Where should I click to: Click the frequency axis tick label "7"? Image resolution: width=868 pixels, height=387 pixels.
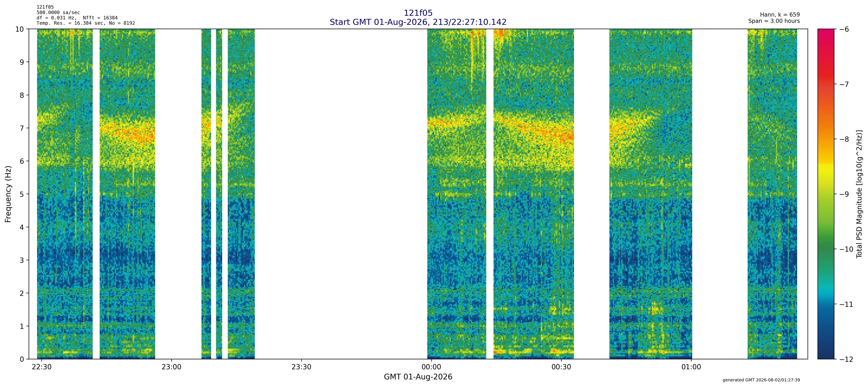point(22,128)
